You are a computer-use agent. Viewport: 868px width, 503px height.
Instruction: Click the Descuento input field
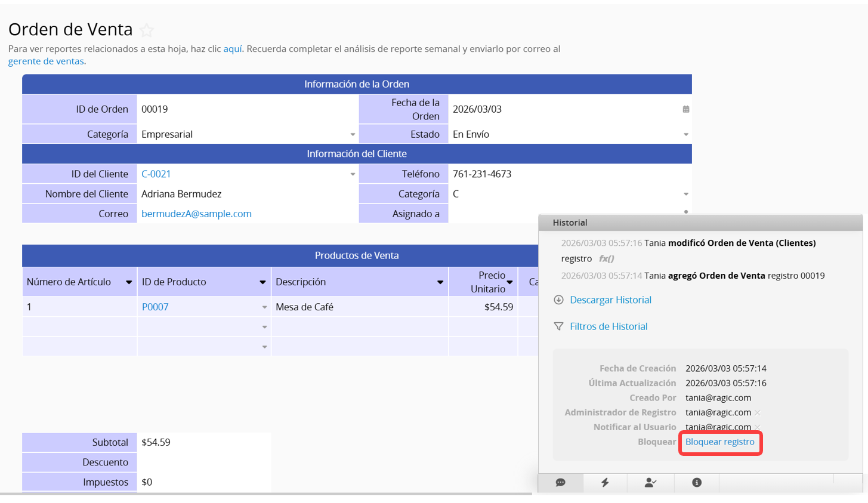pyautogui.click(x=203, y=462)
